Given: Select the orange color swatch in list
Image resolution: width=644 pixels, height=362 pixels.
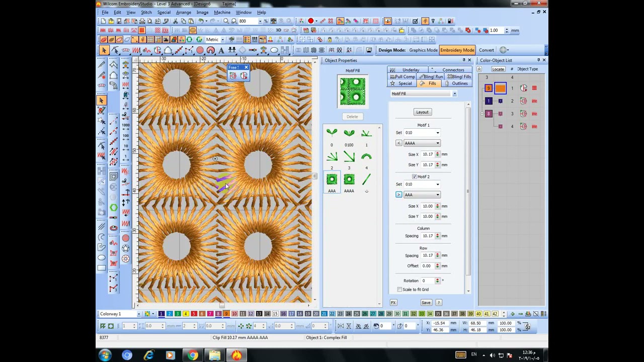Looking at the screenshot, I should click(500, 88).
